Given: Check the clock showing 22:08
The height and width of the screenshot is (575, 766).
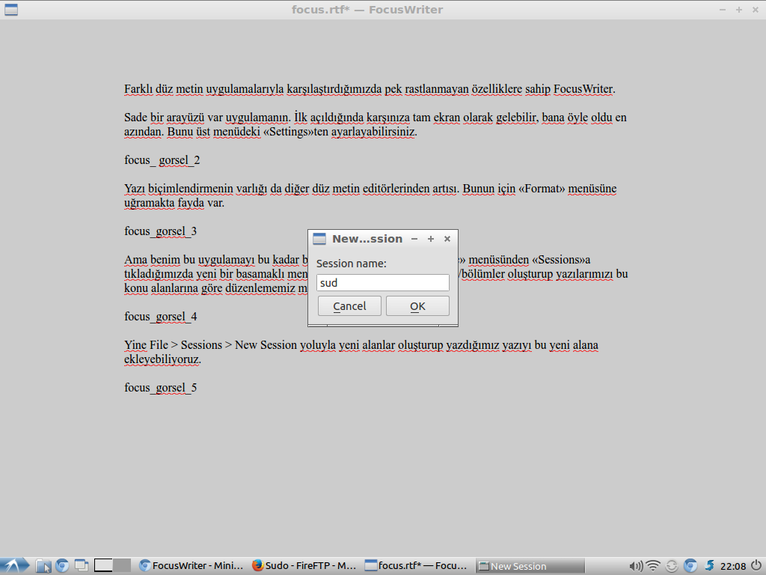Looking at the screenshot, I should point(733,566).
